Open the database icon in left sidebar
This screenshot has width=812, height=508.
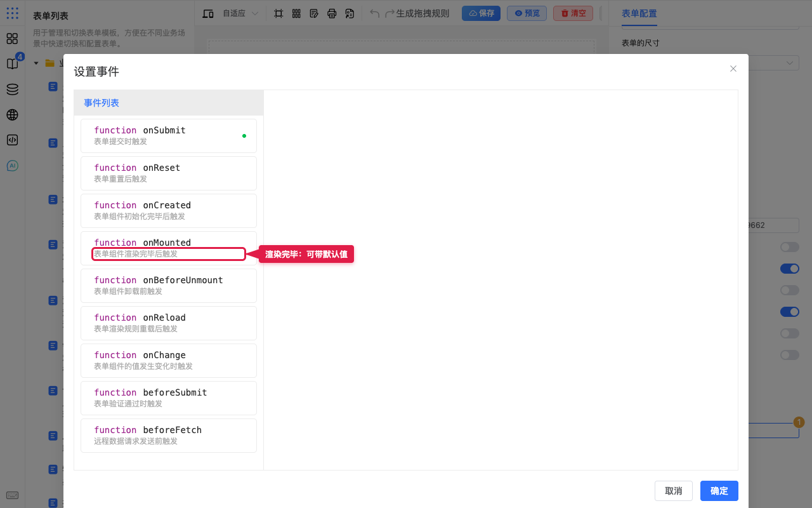tap(12, 90)
